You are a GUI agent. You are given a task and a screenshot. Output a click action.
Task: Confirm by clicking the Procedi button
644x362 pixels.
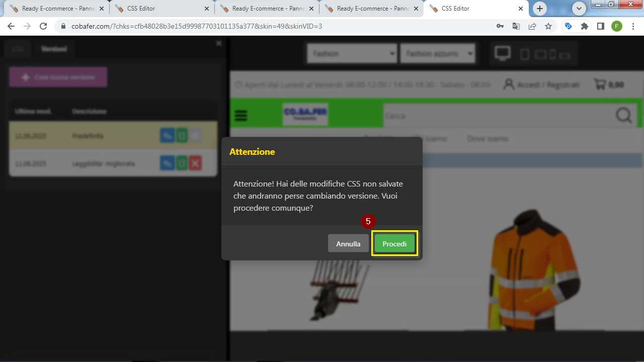tap(394, 243)
